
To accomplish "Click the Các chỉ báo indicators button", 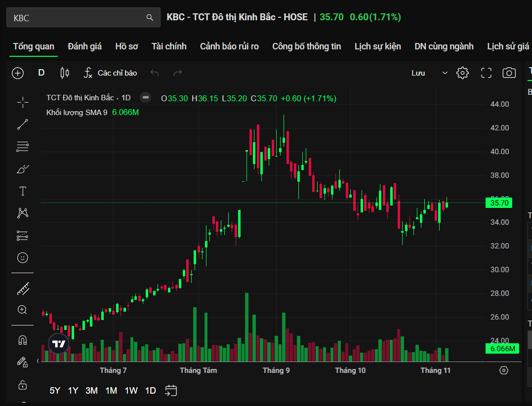I will point(111,73).
